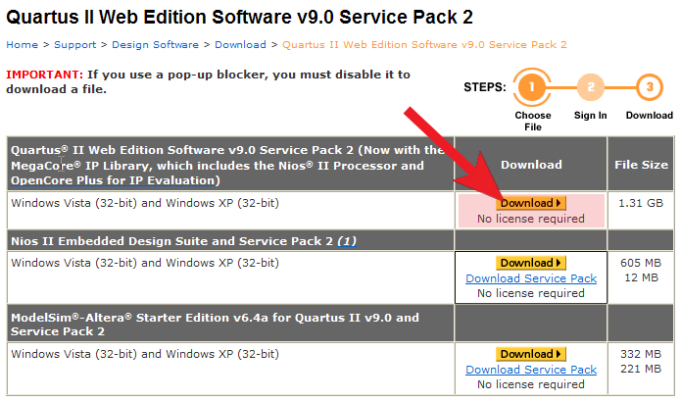
Task: Click the Quartus II section header row
Action: (x=230, y=165)
